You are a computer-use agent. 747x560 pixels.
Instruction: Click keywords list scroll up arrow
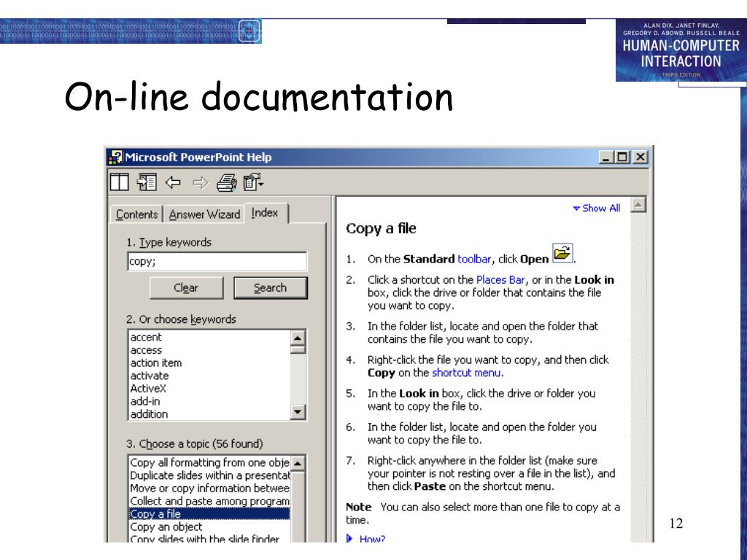tap(298, 338)
